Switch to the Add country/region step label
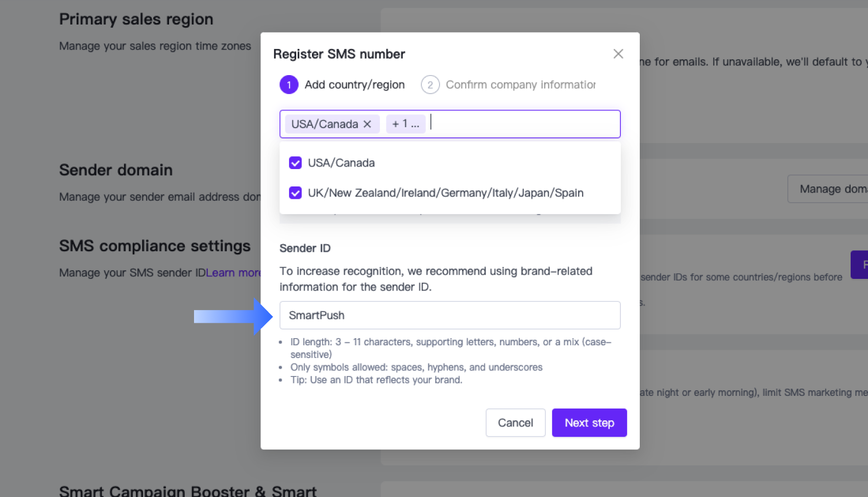 coord(354,85)
